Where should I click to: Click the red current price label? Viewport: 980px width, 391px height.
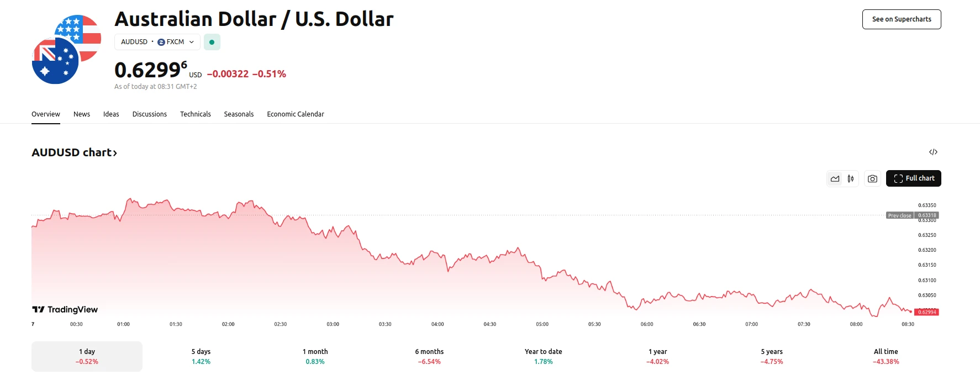click(x=927, y=312)
